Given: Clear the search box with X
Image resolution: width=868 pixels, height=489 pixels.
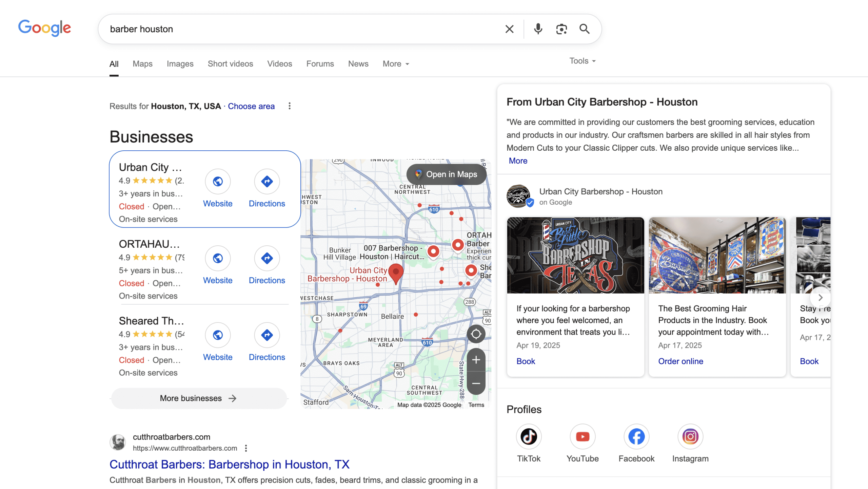Looking at the screenshot, I should tap(509, 29).
